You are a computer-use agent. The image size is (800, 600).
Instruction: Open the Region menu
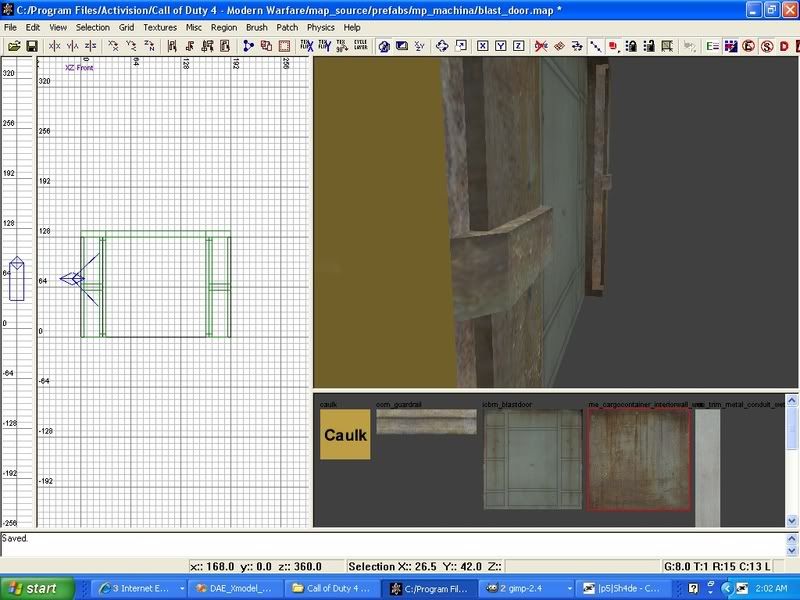pyautogui.click(x=224, y=28)
